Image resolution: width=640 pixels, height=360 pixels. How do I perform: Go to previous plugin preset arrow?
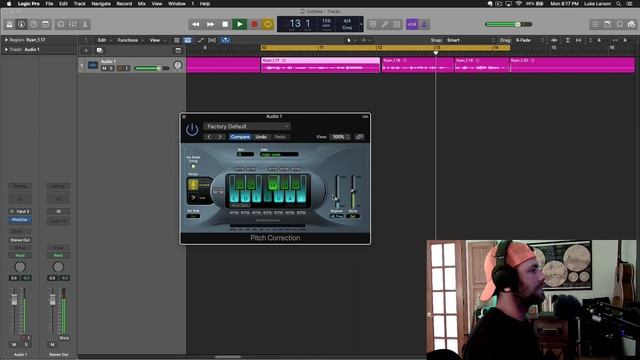coord(209,137)
